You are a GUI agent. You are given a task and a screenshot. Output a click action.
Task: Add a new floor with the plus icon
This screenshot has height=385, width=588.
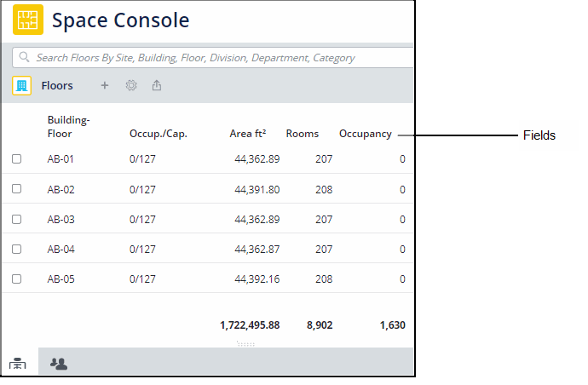(105, 85)
